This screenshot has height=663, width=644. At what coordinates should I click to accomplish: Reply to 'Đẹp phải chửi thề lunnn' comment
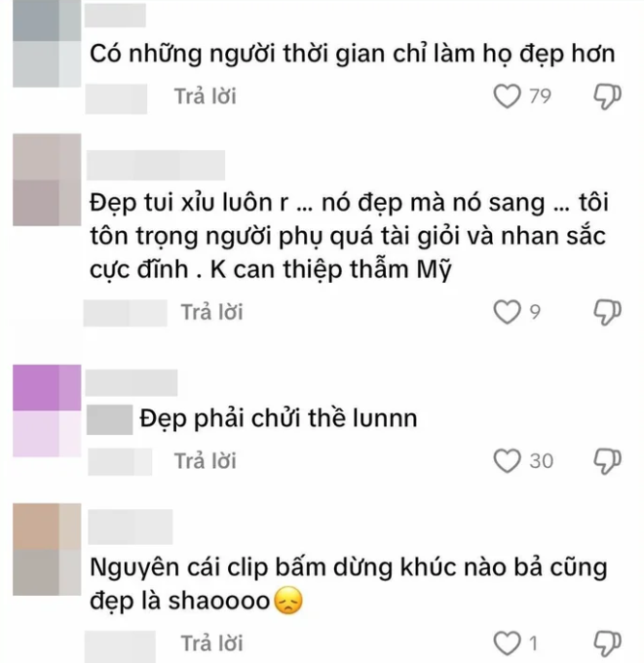pos(206,461)
